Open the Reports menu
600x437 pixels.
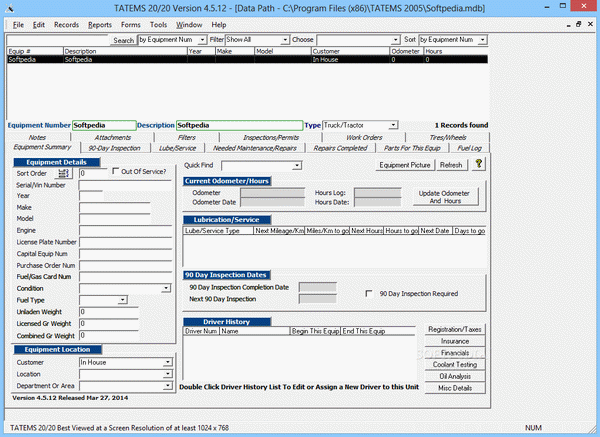100,25
